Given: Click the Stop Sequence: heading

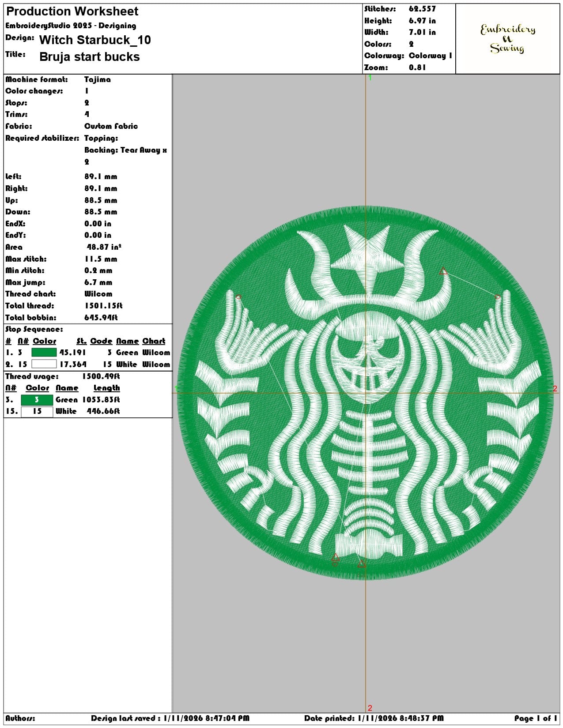Looking at the screenshot, I should (x=34, y=329).
